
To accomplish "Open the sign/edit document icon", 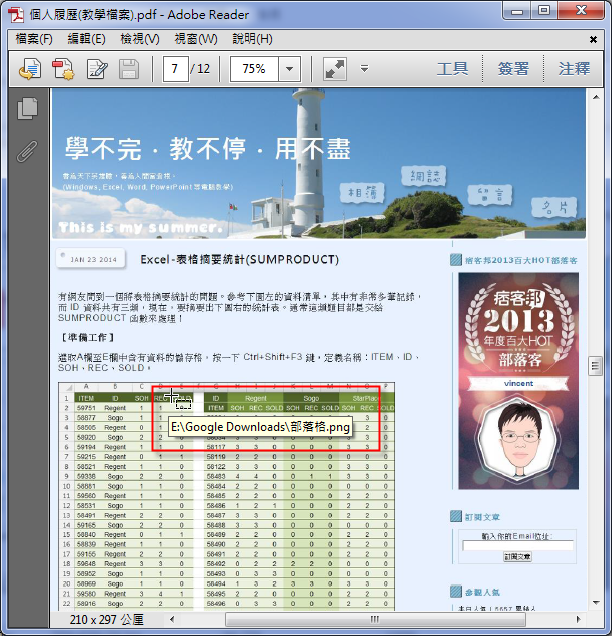I will coord(97,69).
